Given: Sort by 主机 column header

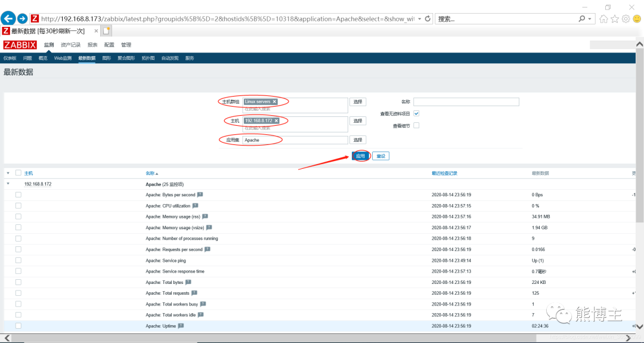Looking at the screenshot, I should (29, 174).
